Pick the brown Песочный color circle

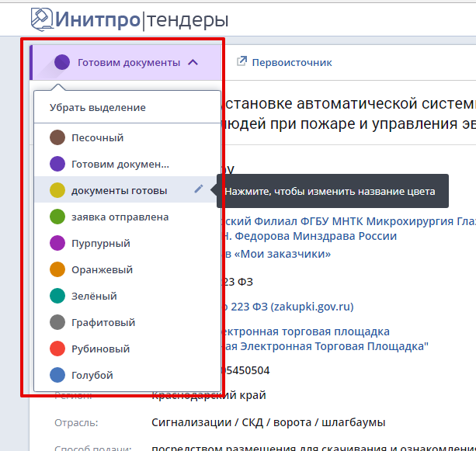[x=57, y=138]
